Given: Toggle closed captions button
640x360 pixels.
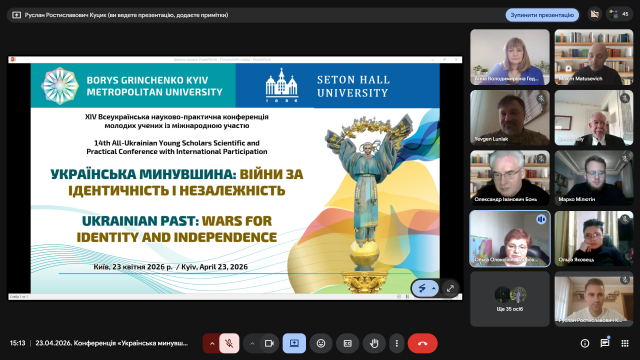Looking at the screenshot, I should coord(347,343).
